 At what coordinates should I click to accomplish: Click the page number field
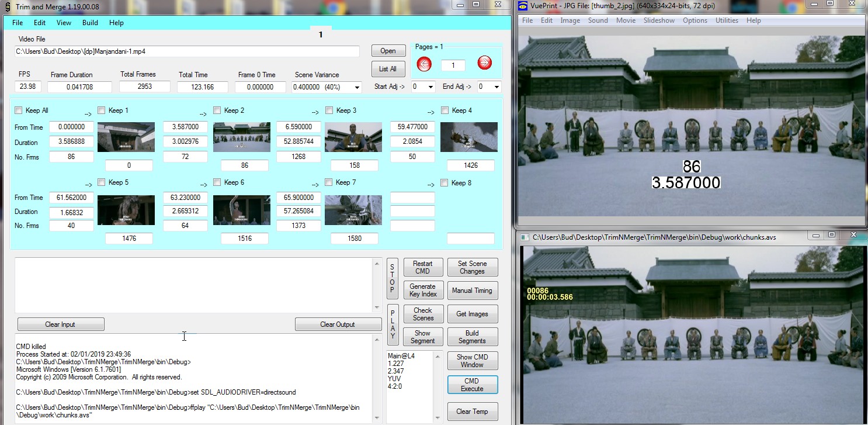click(454, 65)
